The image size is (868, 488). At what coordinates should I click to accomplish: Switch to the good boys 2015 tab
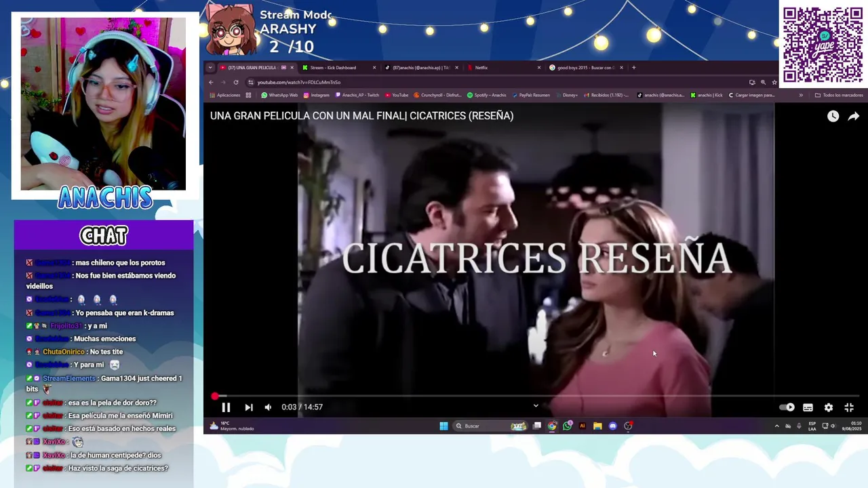(586, 68)
